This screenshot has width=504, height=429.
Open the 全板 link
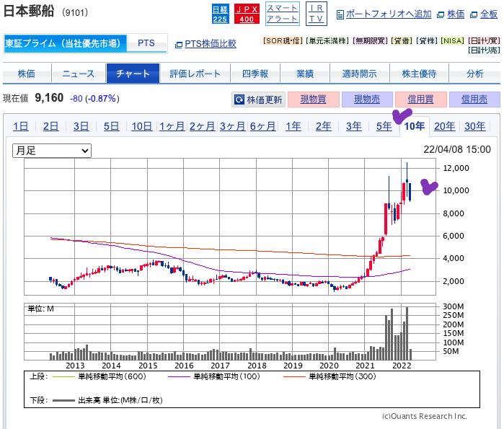[x=489, y=14]
